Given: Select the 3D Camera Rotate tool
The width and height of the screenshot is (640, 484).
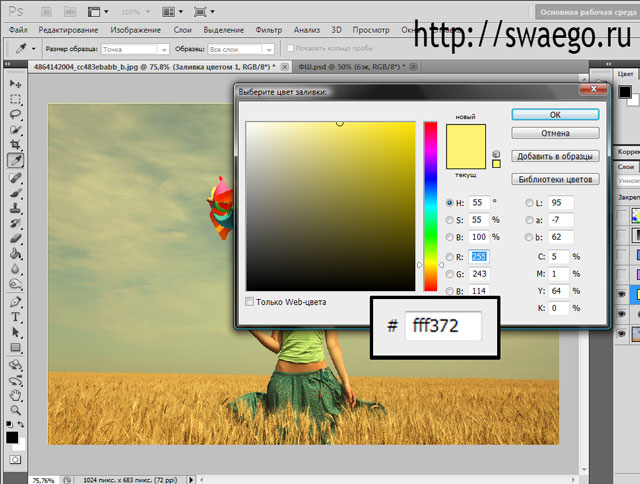Looking at the screenshot, I should tap(16, 380).
